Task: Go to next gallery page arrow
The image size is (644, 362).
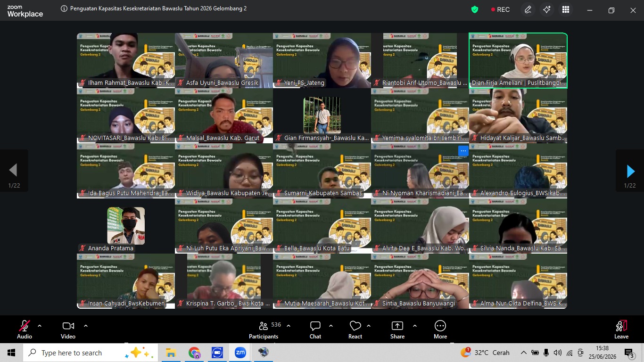Action: click(x=630, y=171)
